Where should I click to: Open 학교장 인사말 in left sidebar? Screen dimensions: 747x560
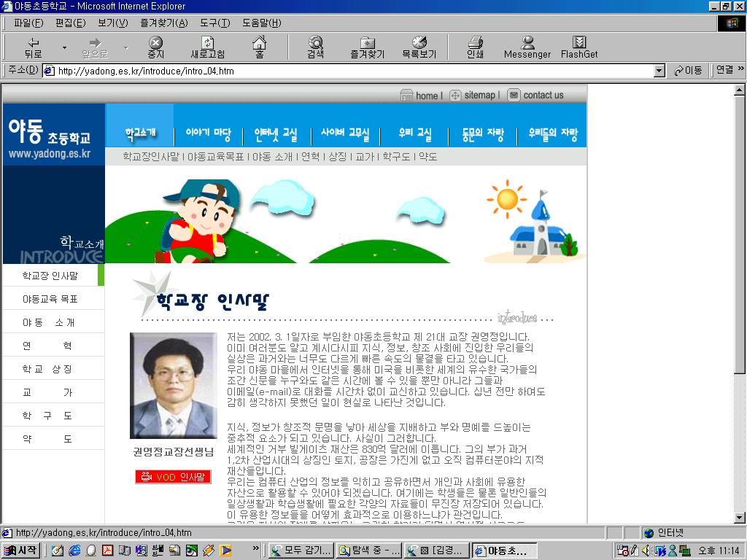(x=50, y=276)
